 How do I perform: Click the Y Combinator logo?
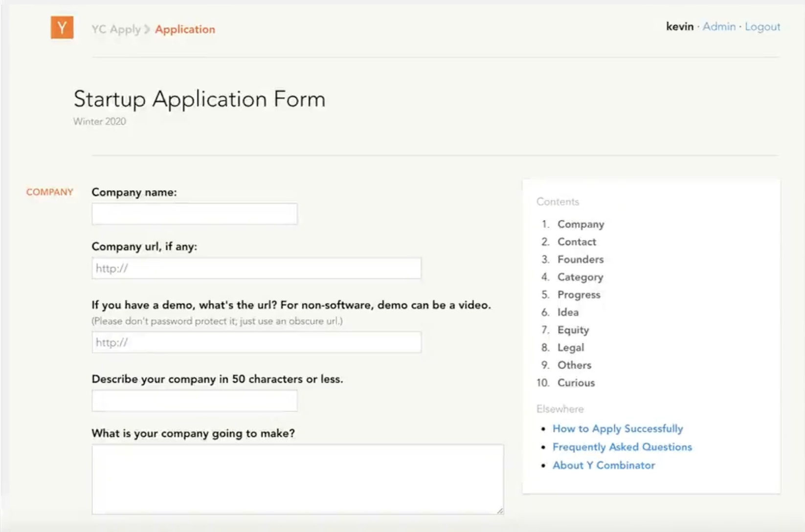(x=62, y=28)
